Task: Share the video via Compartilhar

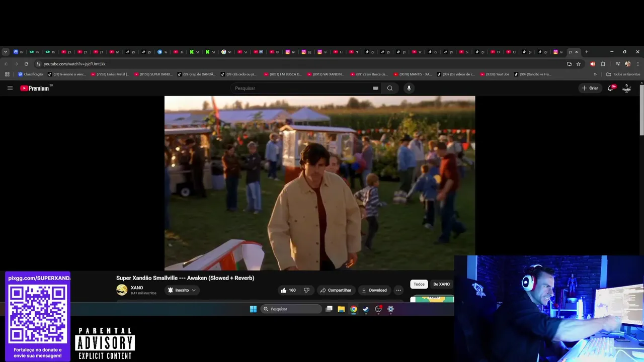Action: 336,290
